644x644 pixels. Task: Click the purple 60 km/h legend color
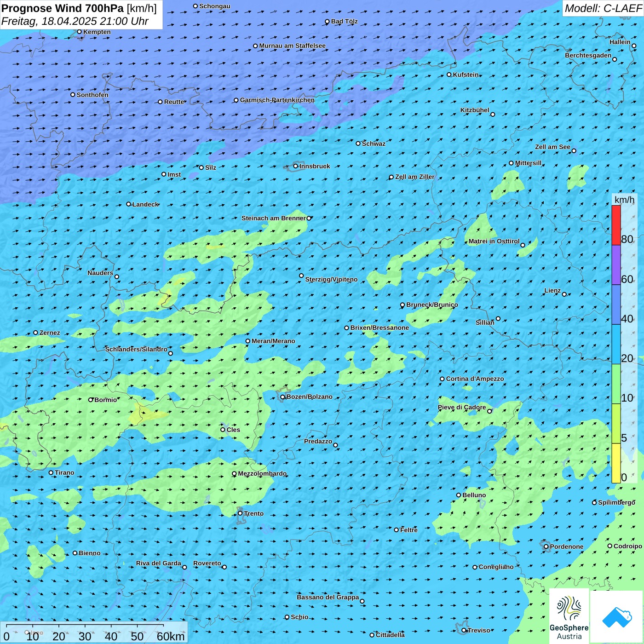[x=616, y=265]
